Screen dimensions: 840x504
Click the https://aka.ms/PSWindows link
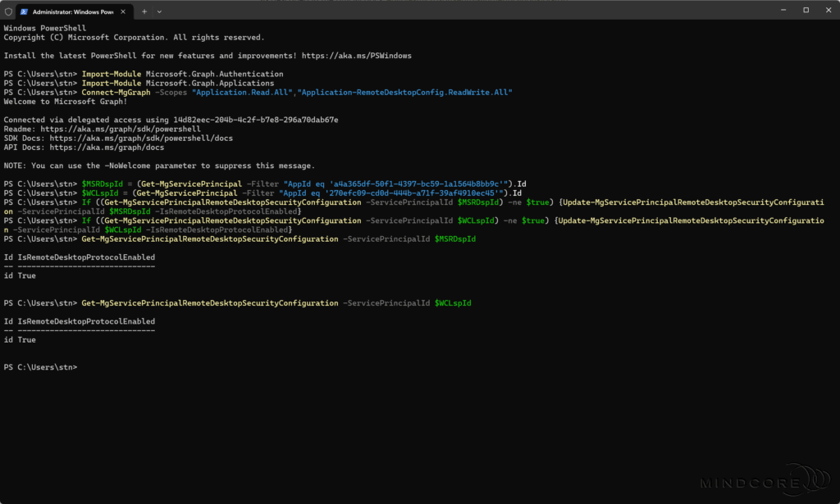click(356, 56)
